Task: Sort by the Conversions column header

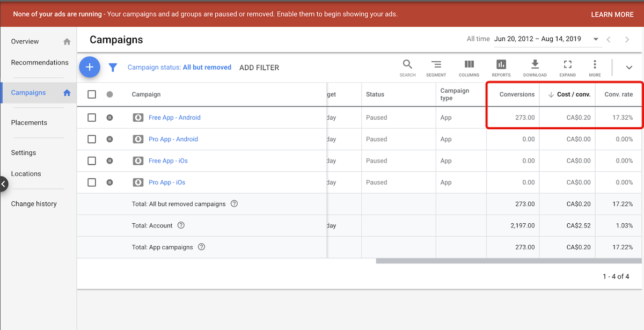Action: click(517, 94)
